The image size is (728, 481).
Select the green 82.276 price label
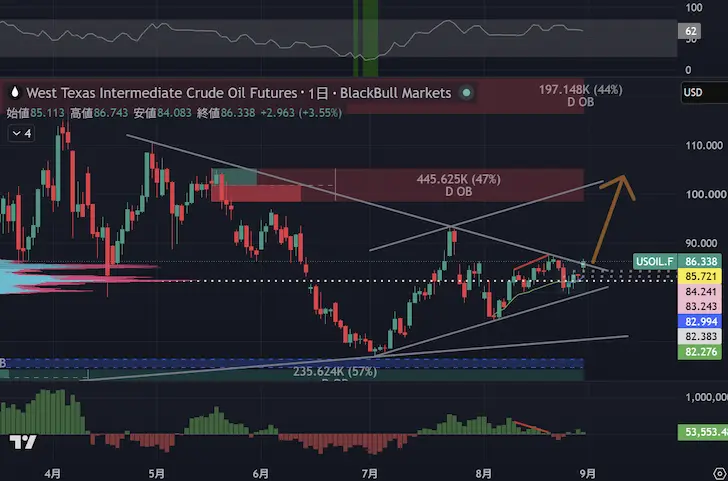coord(699,352)
